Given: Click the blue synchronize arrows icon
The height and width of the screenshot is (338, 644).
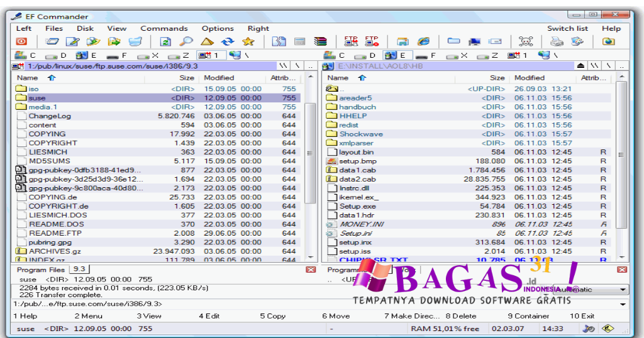Looking at the screenshot, I should click(x=228, y=41).
